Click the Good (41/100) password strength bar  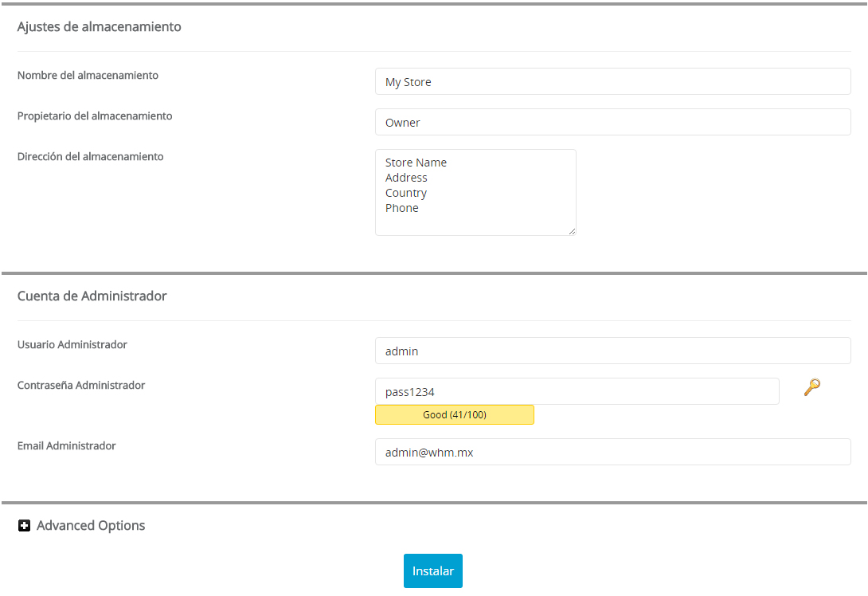[454, 415]
